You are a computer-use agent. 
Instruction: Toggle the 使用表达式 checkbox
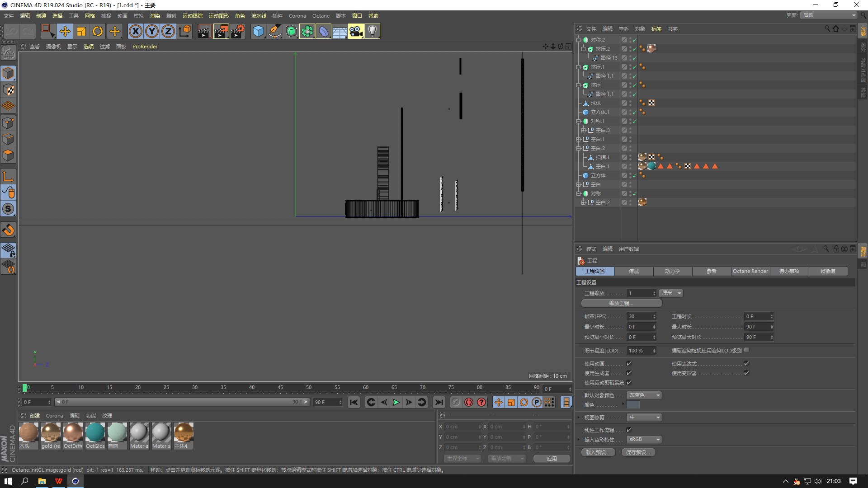(746, 363)
